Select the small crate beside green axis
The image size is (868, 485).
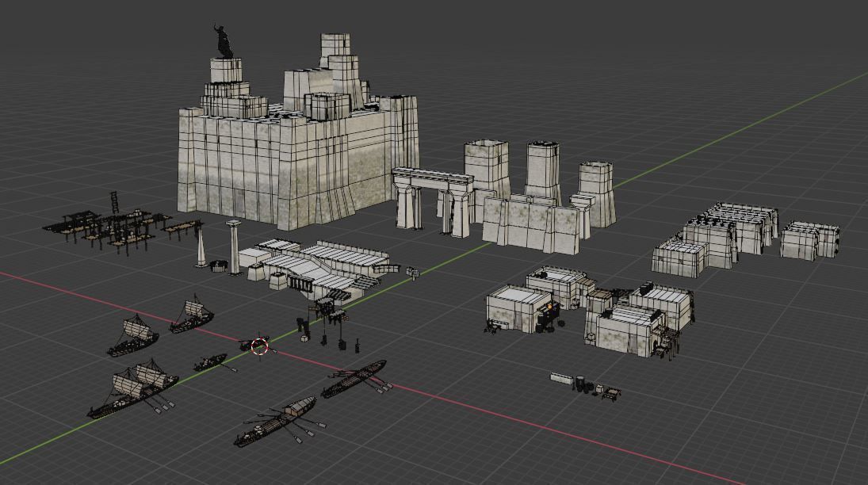pyautogui.click(x=413, y=273)
